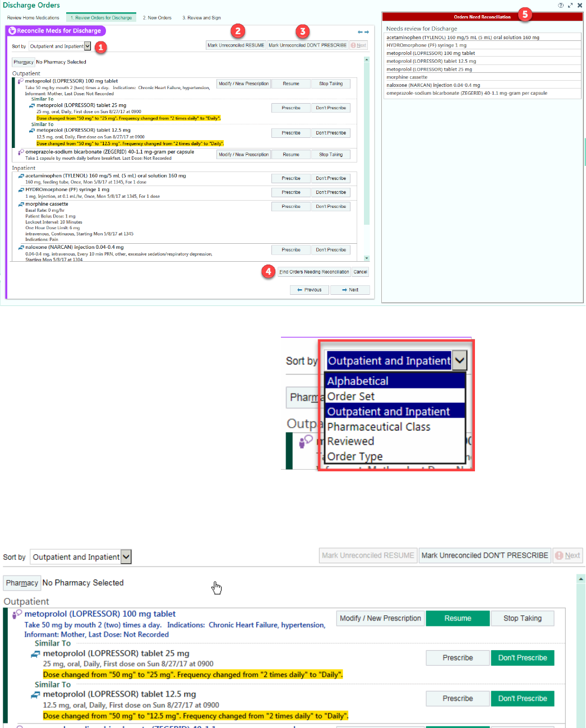This screenshot has height=728, width=586.
Task: Click the back arrow beside Reconcile Meds header
Action: (x=360, y=32)
